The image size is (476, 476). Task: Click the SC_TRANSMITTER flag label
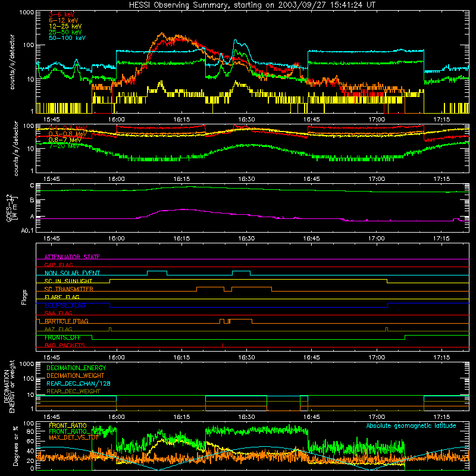[x=68, y=289]
